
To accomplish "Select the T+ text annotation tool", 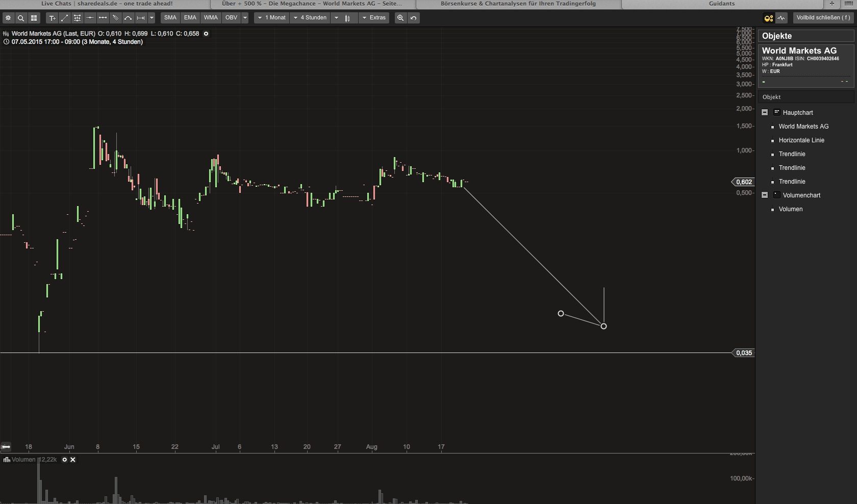I will point(53,18).
